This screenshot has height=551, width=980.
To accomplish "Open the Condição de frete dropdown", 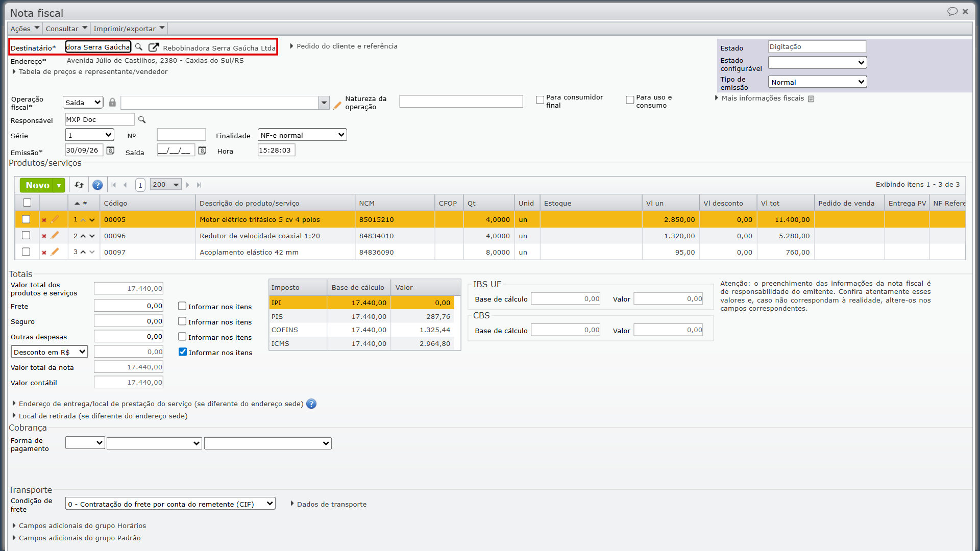I will (170, 504).
